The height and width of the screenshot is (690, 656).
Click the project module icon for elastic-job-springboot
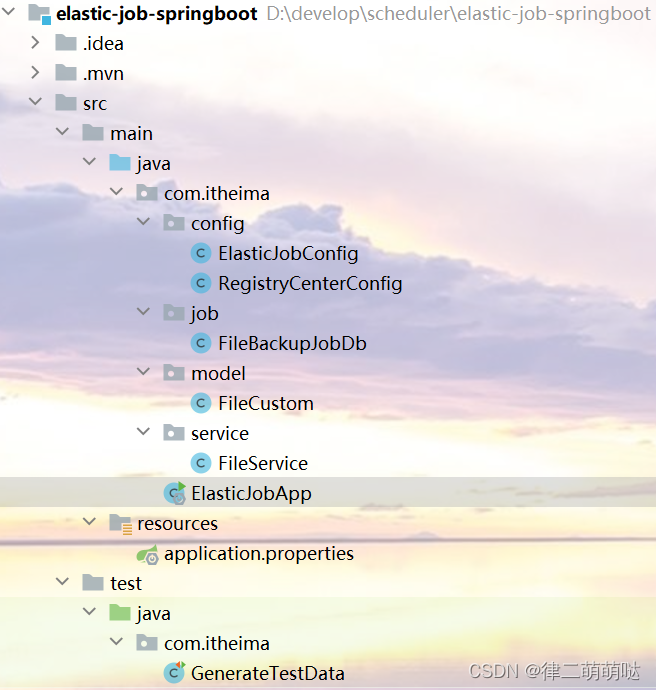tap(40, 13)
